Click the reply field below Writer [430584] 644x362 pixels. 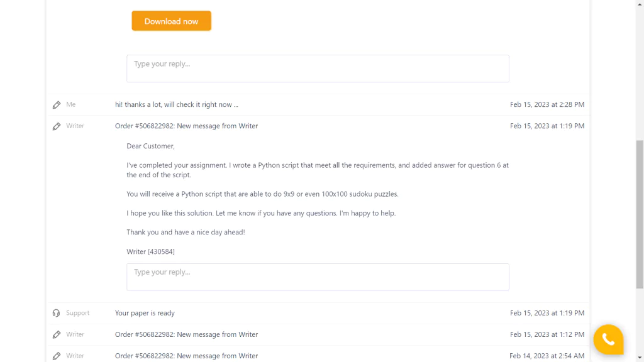[318, 277]
